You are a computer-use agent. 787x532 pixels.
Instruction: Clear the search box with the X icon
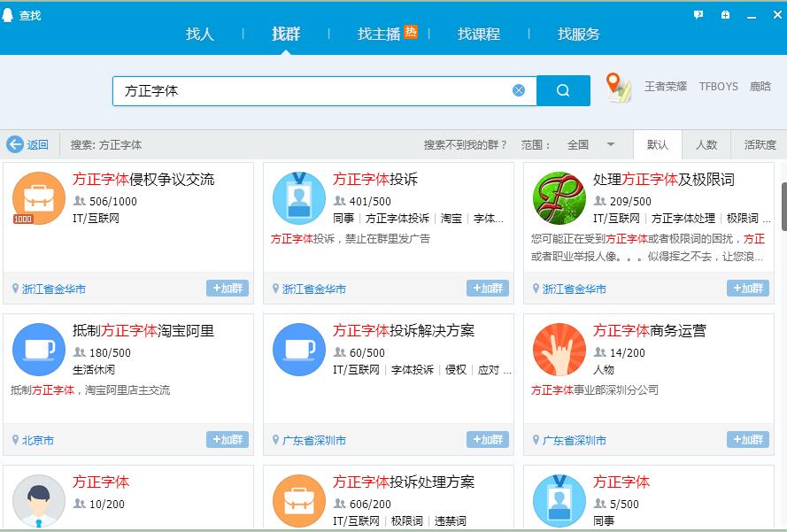tap(519, 90)
